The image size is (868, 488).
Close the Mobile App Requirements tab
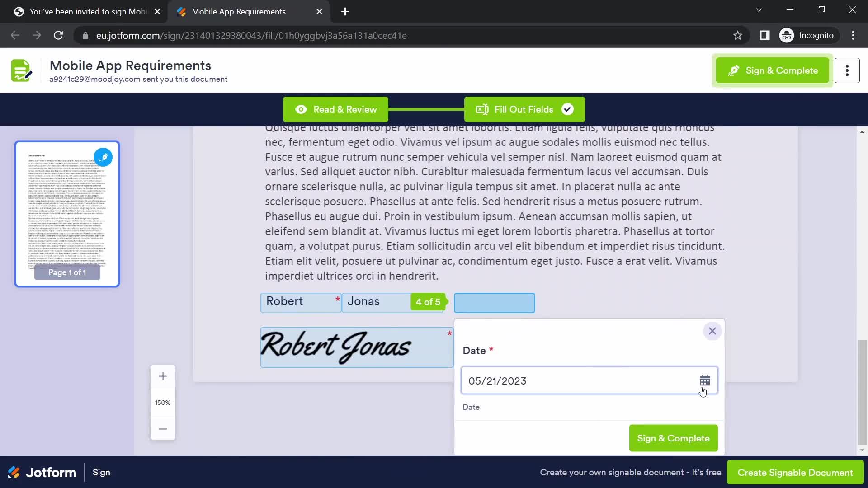319,12
